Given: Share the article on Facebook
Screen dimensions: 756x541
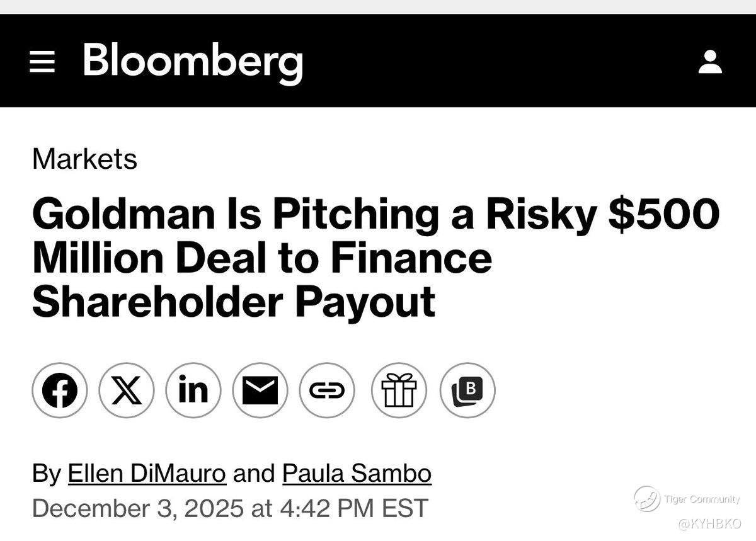Looking at the screenshot, I should click(59, 390).
